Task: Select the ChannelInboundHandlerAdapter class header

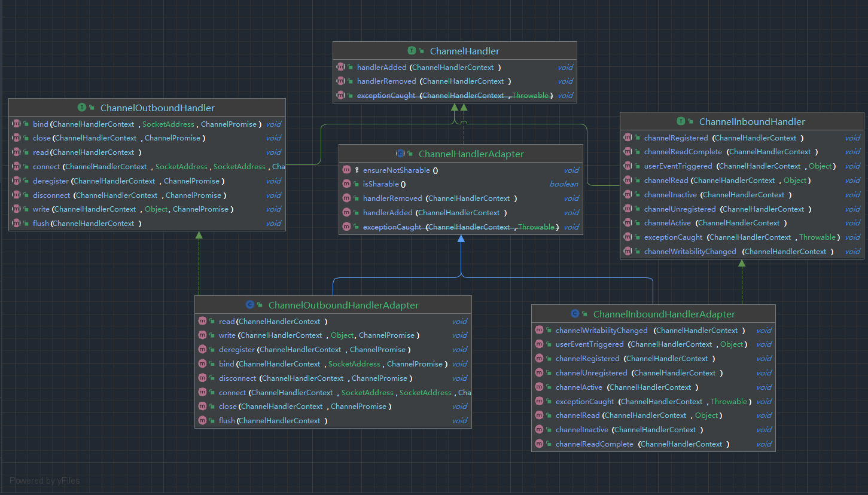Action: pos(663,314)
